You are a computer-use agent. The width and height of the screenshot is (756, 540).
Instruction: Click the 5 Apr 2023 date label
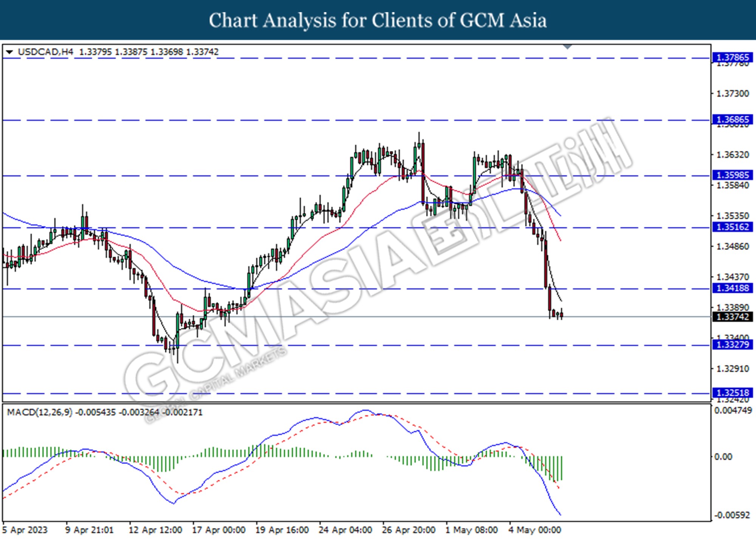click(25, 530)
